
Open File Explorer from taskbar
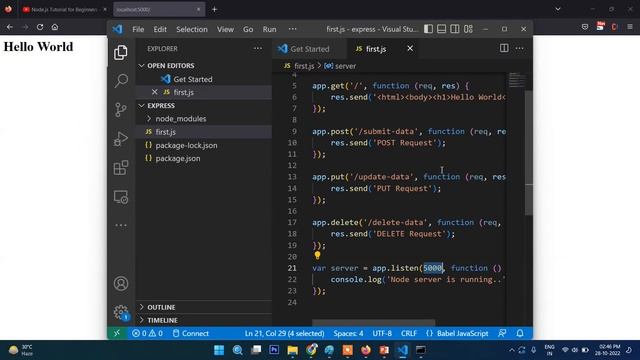click(293, 350)
